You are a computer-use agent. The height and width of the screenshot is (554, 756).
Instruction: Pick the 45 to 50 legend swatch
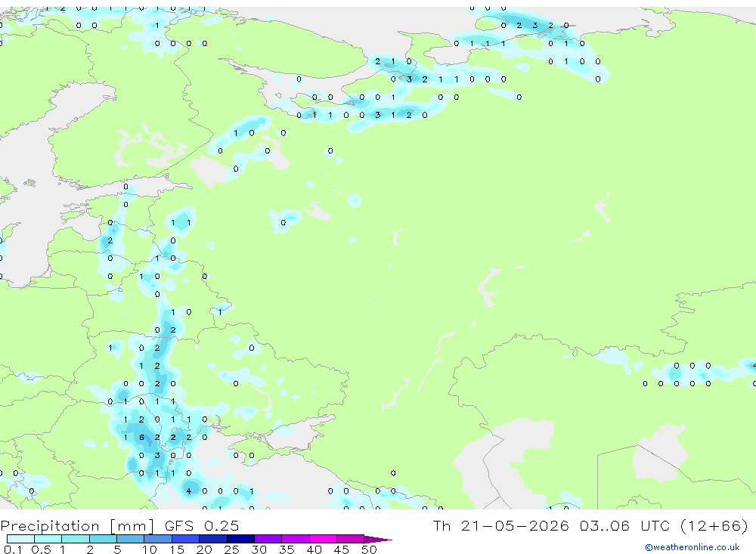(350, 539)
